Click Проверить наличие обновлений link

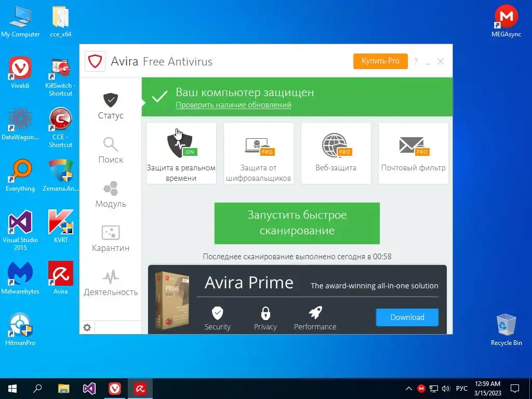[233, 105]
